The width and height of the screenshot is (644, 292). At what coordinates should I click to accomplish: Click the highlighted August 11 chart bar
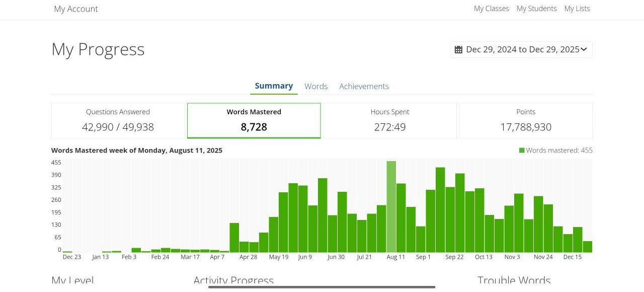pyautogui.click(x=391, y=206)
